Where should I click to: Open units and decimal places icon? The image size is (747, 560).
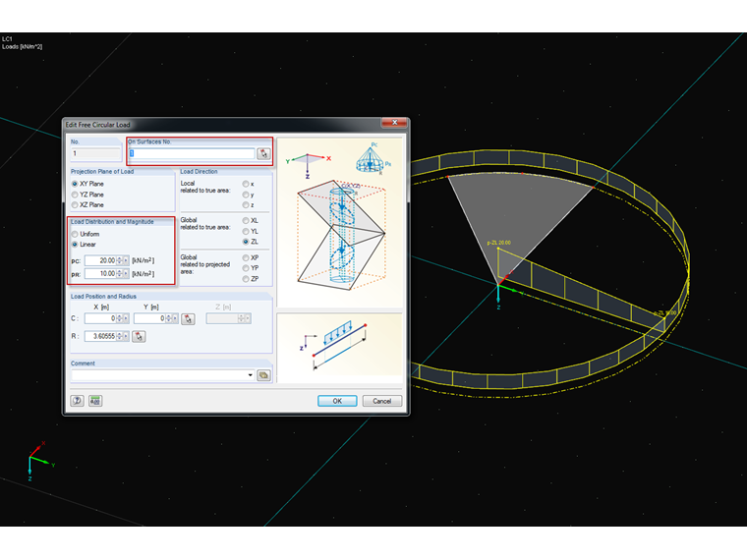click(x=95, y=401)
